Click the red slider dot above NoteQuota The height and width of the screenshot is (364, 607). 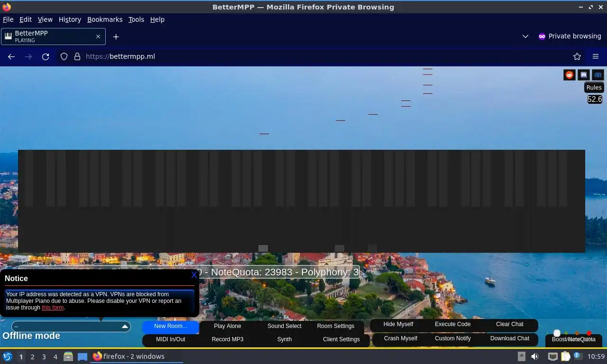589,333
